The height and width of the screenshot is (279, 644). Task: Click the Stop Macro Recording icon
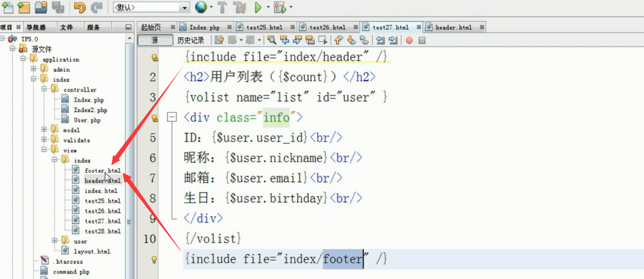coord(422,40)
